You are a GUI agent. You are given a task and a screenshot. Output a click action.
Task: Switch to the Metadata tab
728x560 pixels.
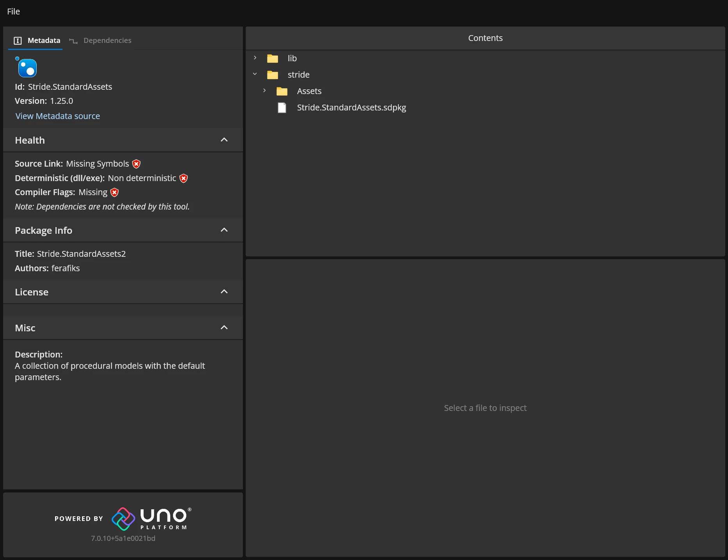pos(36,41)
